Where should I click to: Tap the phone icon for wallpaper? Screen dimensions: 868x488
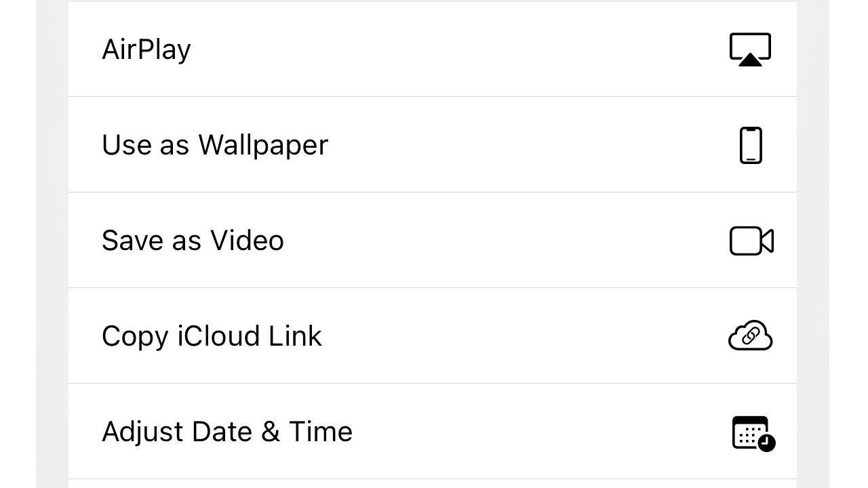(751, 145)
